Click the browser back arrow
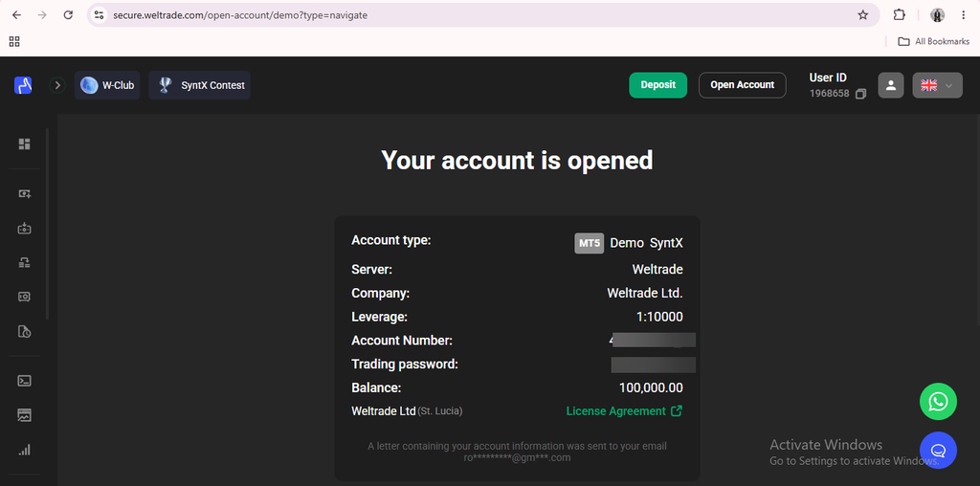This screenshot has width=980, height=486. pyautogui.click(x=16, y=15)
